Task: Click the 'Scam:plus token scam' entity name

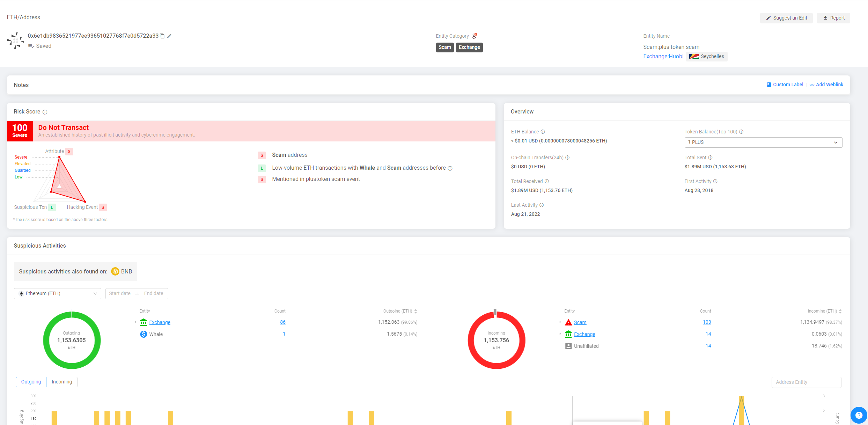Action: coord(671,47)
